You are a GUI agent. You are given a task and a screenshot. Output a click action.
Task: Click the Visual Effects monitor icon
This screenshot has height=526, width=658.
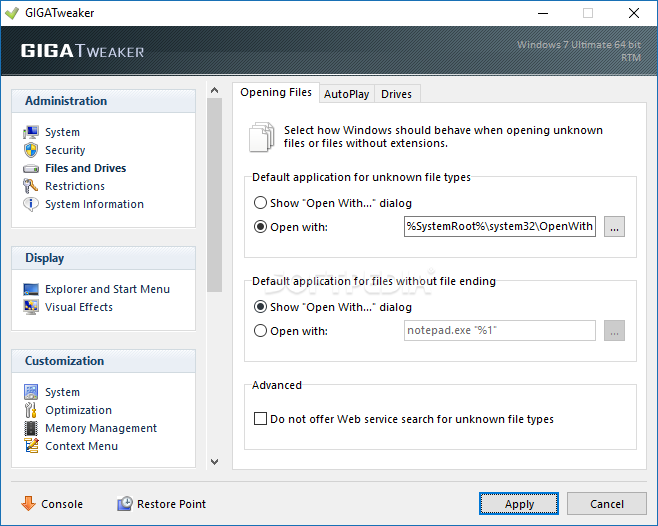tap(31, 307)
